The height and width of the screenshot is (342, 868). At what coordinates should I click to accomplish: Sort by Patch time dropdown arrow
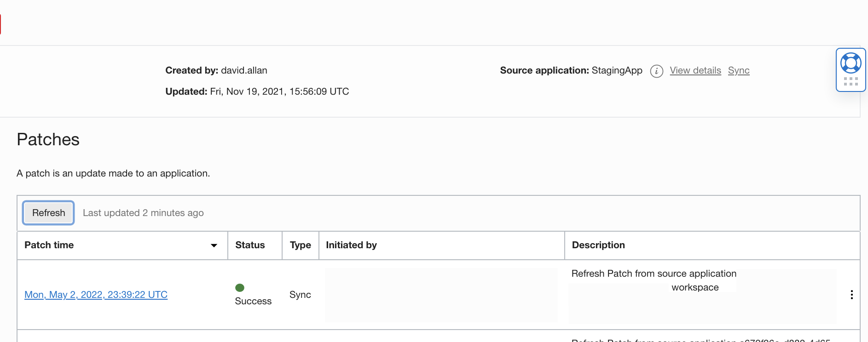pyautogui.click(x=214, y=245)
